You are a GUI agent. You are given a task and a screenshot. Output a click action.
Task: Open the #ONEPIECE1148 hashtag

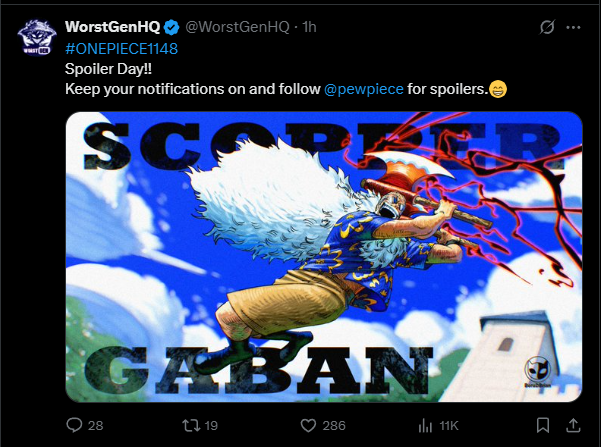122,49
